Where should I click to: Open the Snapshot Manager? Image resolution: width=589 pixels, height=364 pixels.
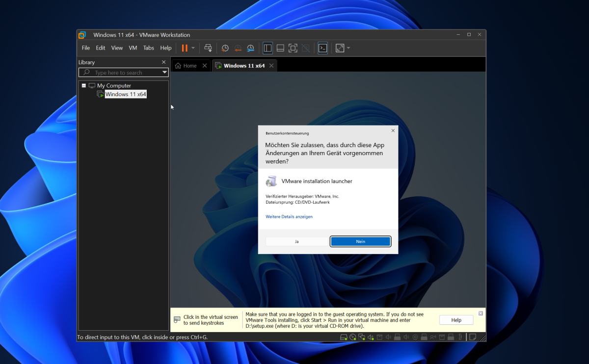coord(250,48)
